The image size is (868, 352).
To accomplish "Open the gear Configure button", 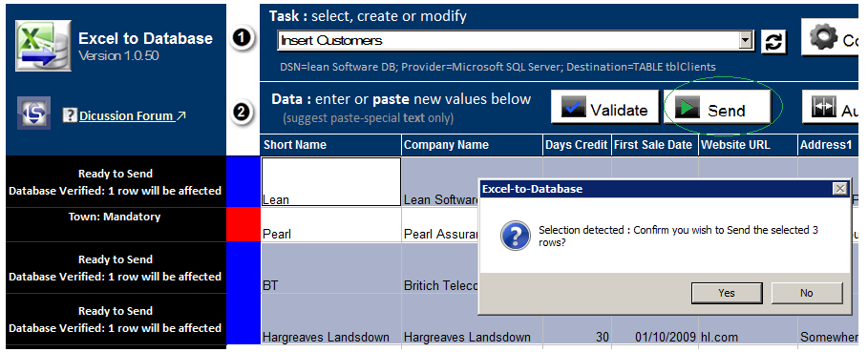I will point(829,37).
